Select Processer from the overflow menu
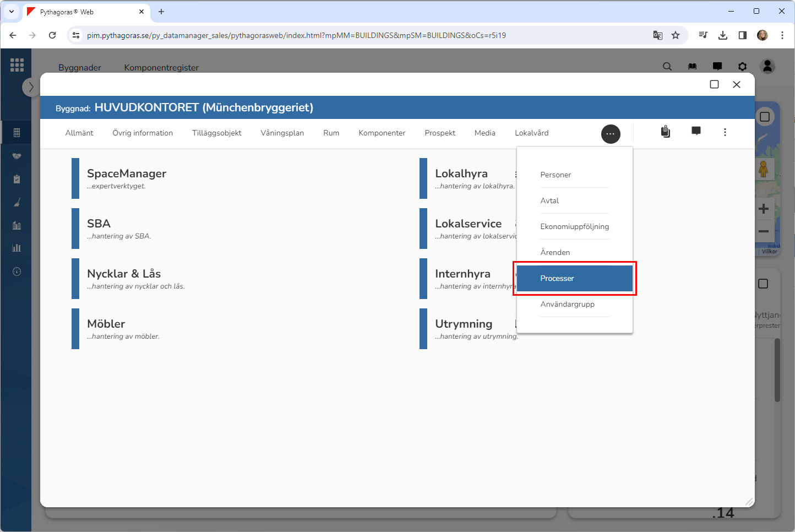The image size is (795, 532). 574,279
